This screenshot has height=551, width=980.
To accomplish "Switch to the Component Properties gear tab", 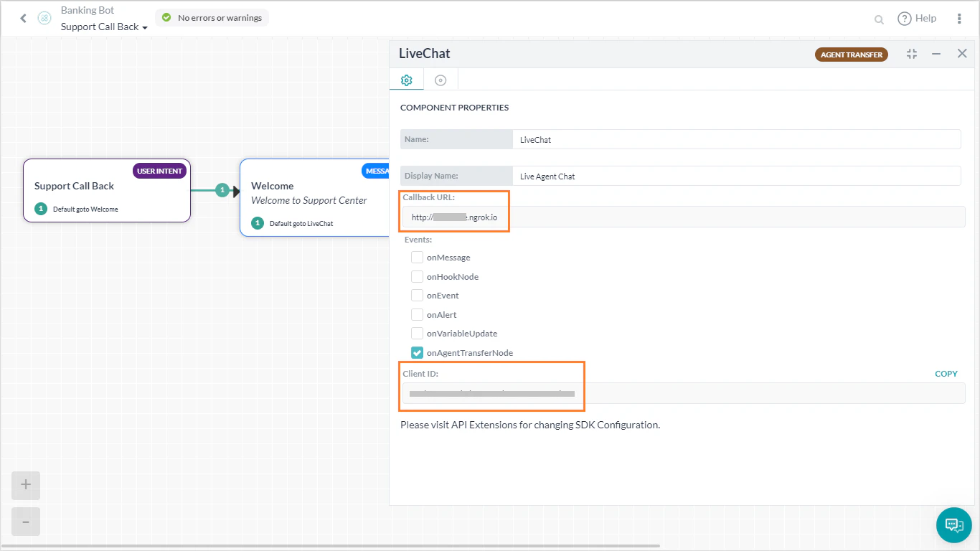I will [x=406, y=80].
